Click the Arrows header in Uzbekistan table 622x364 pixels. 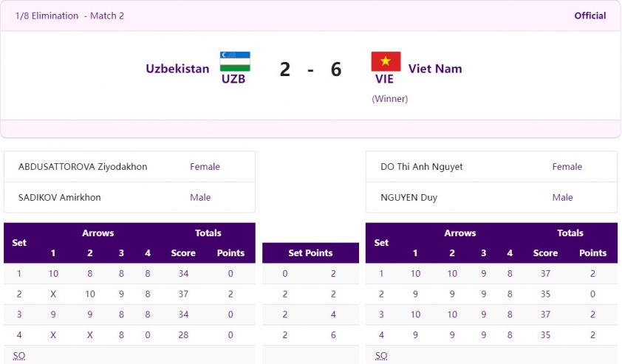pyautogui.click(x=98, y=233)
